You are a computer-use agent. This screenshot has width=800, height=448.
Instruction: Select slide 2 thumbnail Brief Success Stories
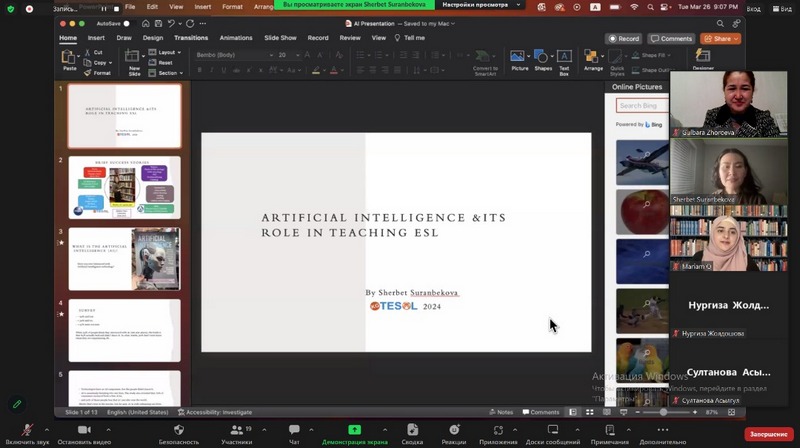124,187
